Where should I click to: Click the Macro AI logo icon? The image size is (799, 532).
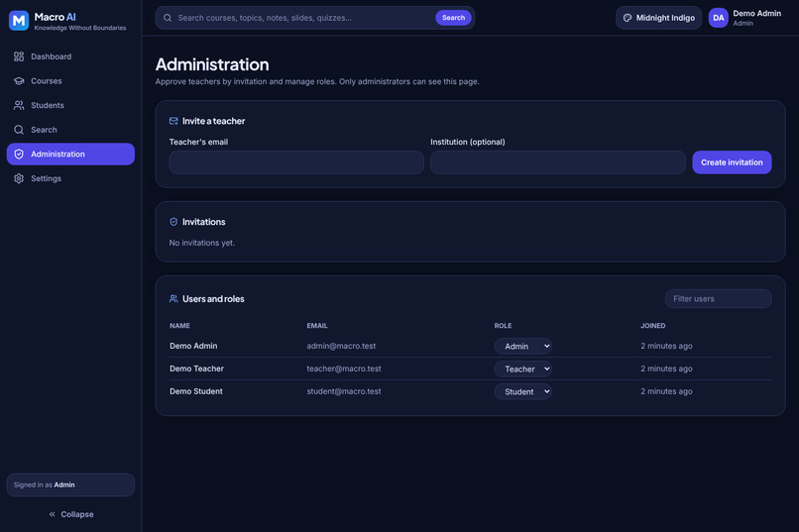tap(19, 21)
